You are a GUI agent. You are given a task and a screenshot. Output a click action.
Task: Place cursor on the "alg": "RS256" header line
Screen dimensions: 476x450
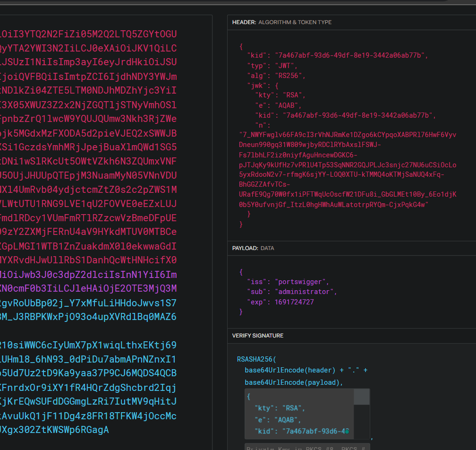276,76
